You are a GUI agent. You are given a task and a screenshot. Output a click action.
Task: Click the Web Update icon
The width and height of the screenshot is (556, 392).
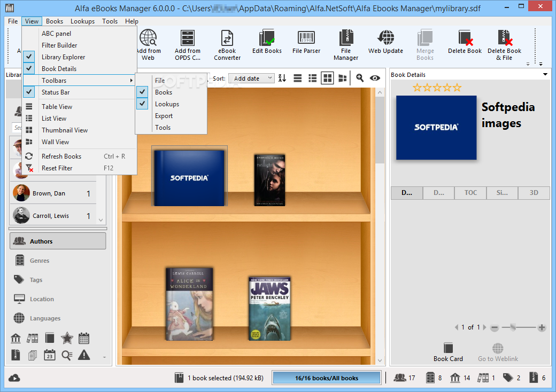[385, 43]
